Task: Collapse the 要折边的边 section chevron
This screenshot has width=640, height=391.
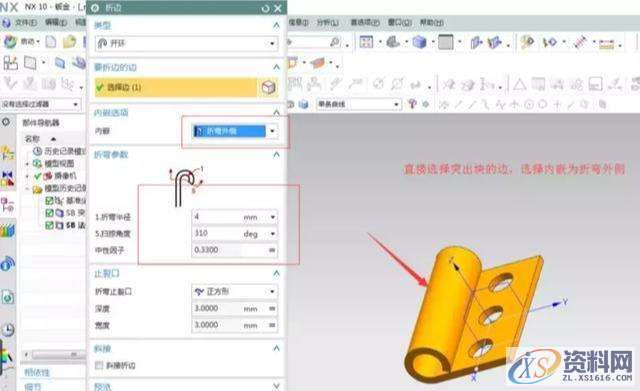Action: (276, 67)
